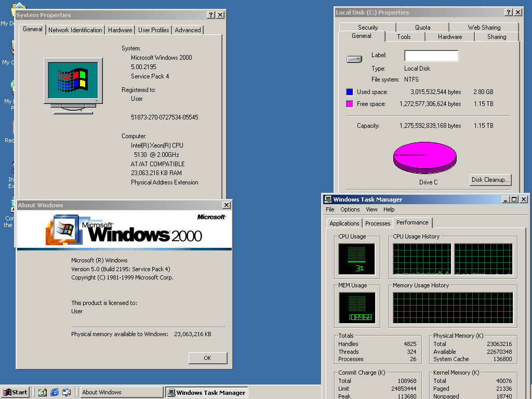Click the drive icon beside the Label field
Image resolution: width=532 pixels, height=399 pixels.
click(x=354, y=59)
